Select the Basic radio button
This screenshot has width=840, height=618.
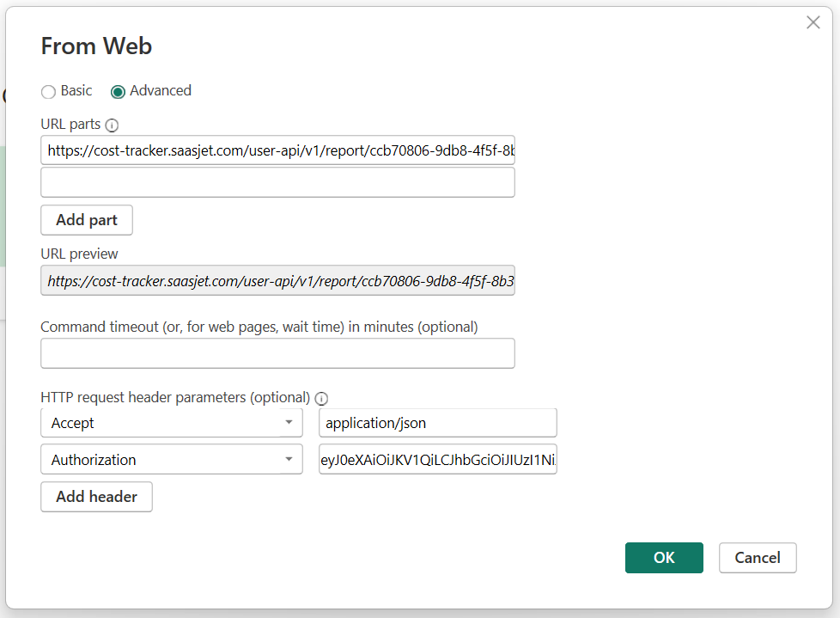coord(48,91)
